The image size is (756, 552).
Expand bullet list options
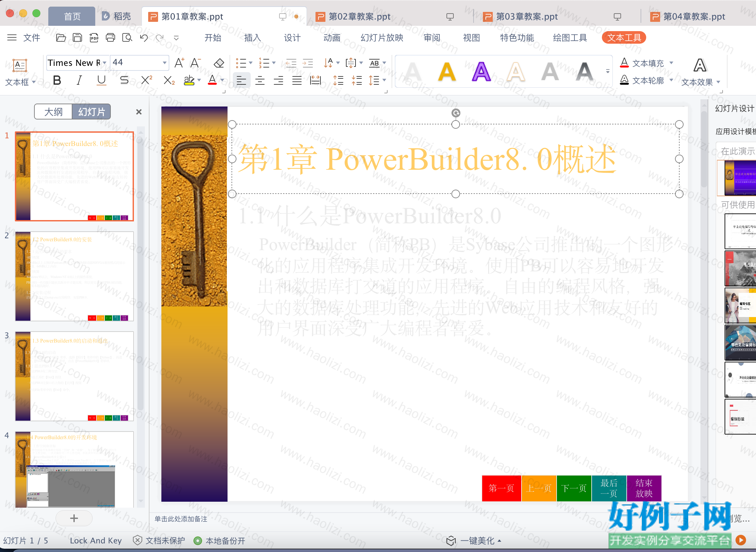click(x=250, y=63)
